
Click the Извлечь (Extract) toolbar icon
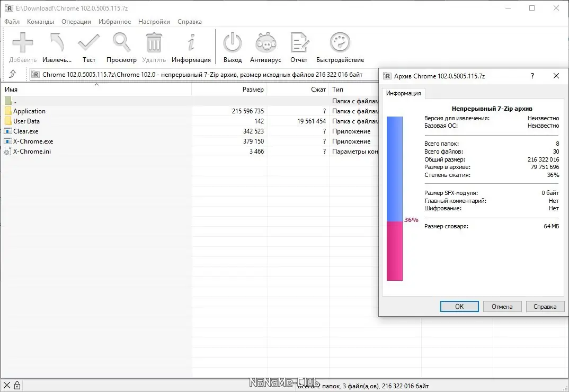(56, 42)
